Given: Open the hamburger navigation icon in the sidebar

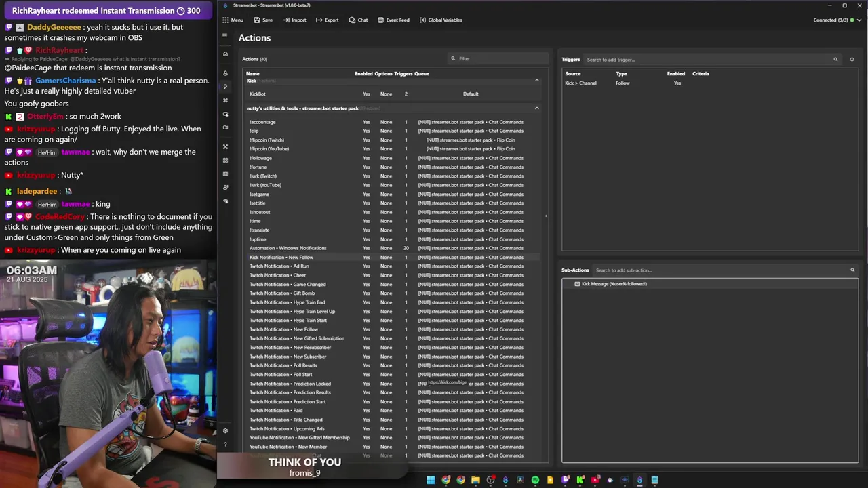Looking at the screenshot, I should 225,36.
